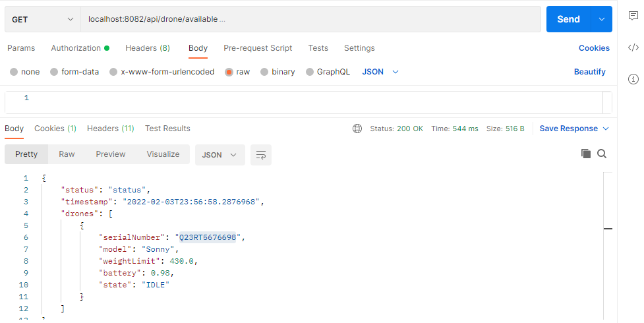Open the request Headers (8) tab
The image size is (644, 323).
coord(148,48)
